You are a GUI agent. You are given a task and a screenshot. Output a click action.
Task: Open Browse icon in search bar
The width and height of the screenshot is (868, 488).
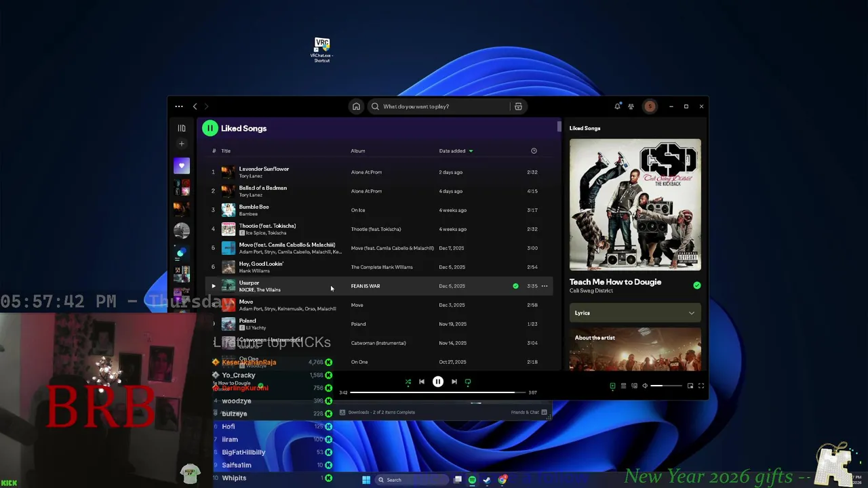[x=518, y=106]
